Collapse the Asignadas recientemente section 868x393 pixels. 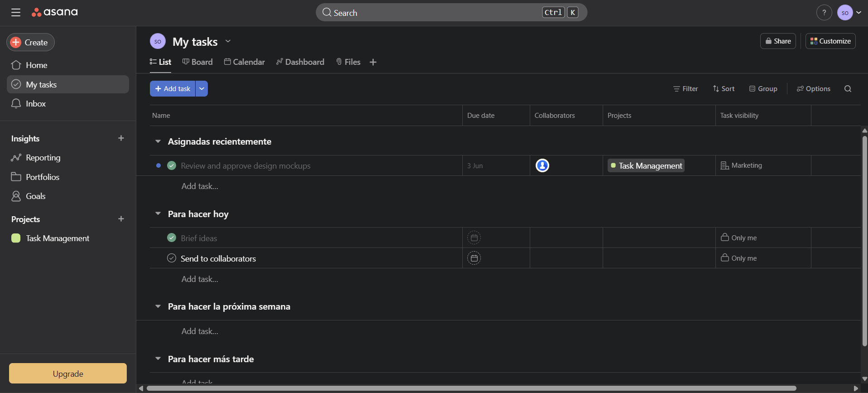point(158,141)
